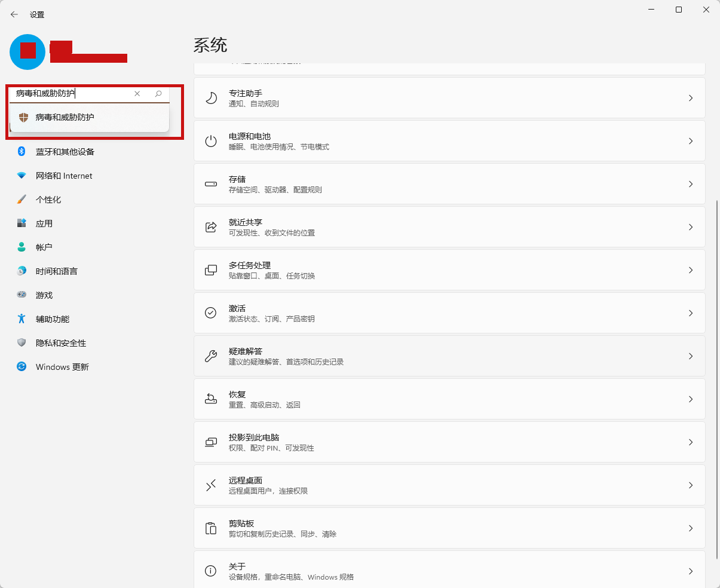Select the 病毒和威胁防护 search suggestion
This screenshot has width=720, height=588.
[90, 118]
